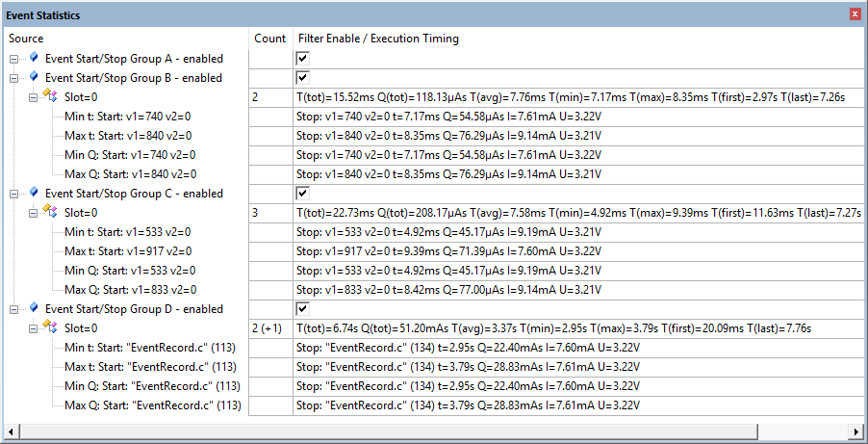Click the blue cube icon of Group B

(34, 76)
